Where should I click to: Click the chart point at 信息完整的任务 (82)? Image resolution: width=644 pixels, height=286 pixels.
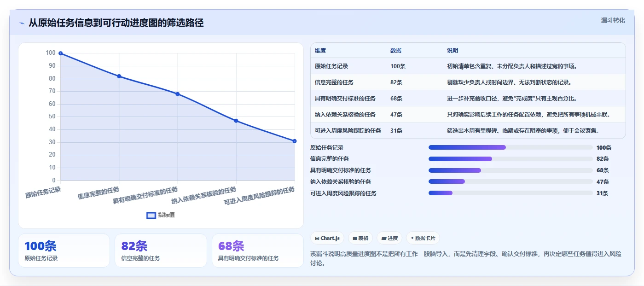click(x=119, y=76)
